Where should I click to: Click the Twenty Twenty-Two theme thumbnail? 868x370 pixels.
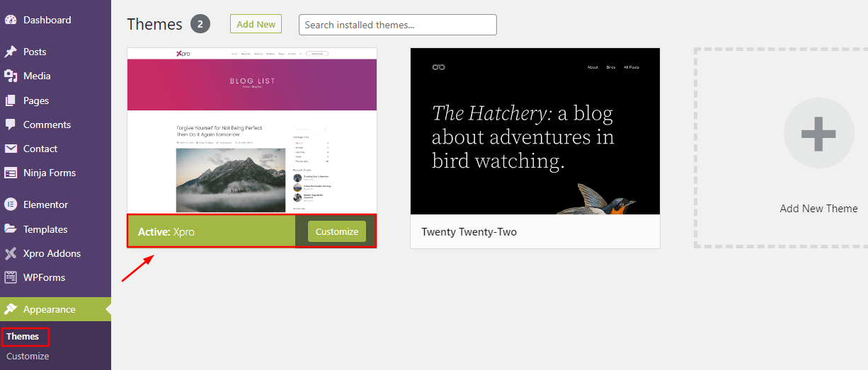[535, 132]
